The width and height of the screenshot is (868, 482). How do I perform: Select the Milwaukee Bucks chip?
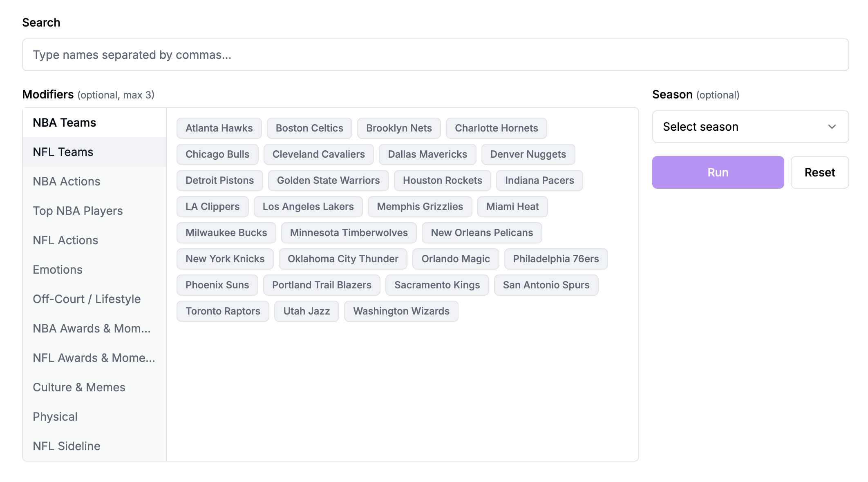[x=226, y=233]
